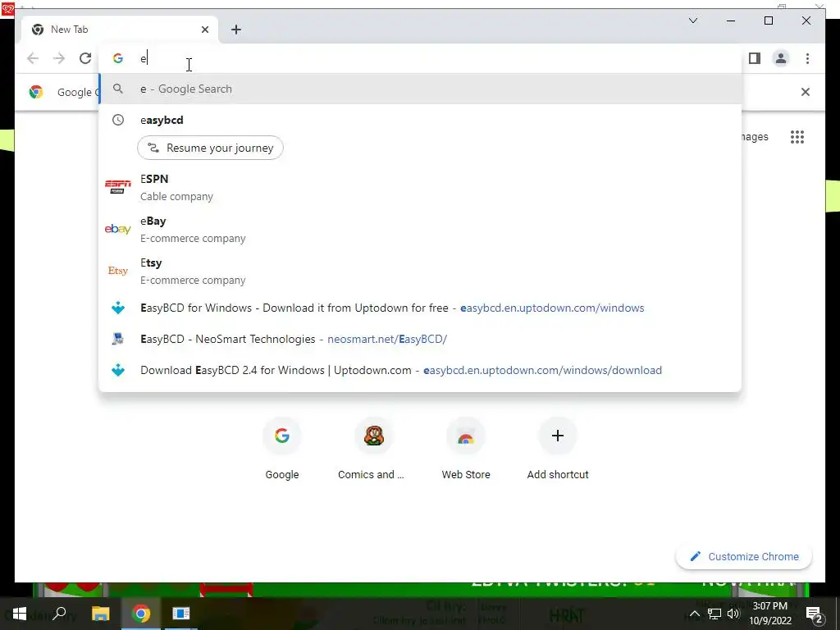Open the Windows Start menu
Image resolution: width=840 pixels, height=630 pixels.
20,614
